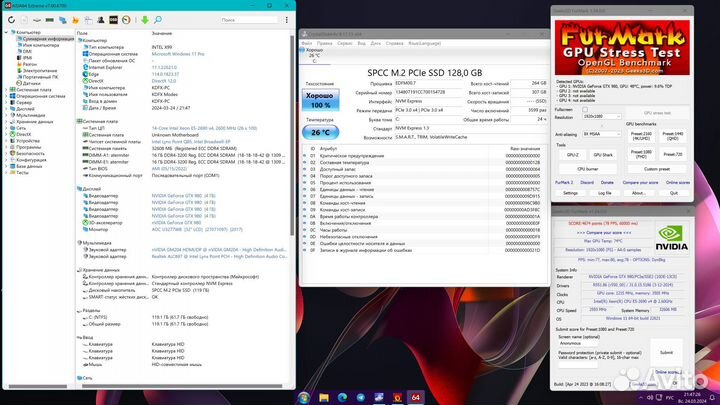
Task: Start the CPU burner tool
Action: click(588, 169)
